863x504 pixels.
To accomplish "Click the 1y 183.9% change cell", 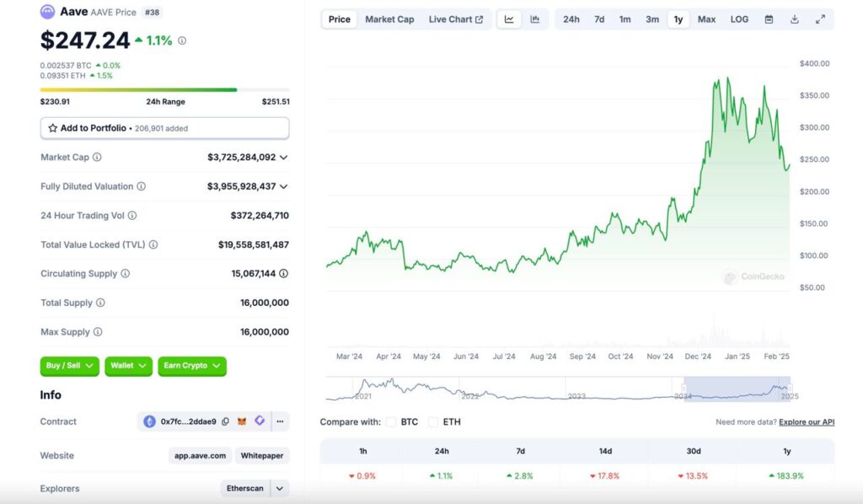I will (786, 476).
